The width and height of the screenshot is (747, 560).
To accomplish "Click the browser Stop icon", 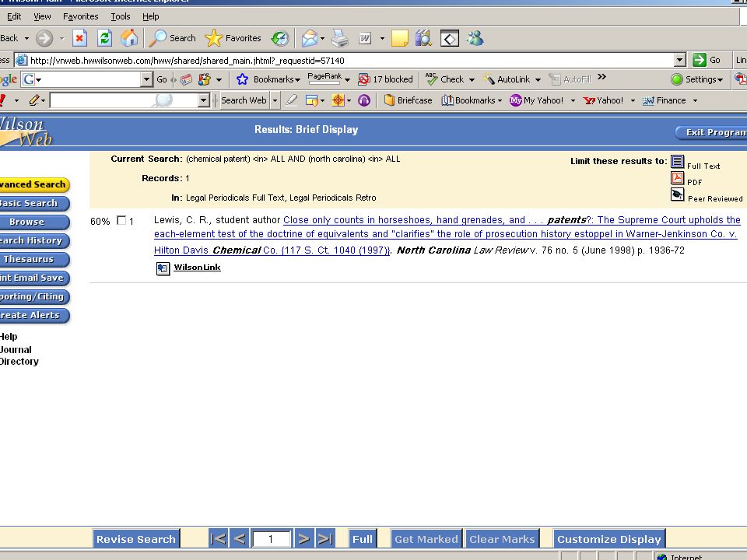I will click(79, 38).
